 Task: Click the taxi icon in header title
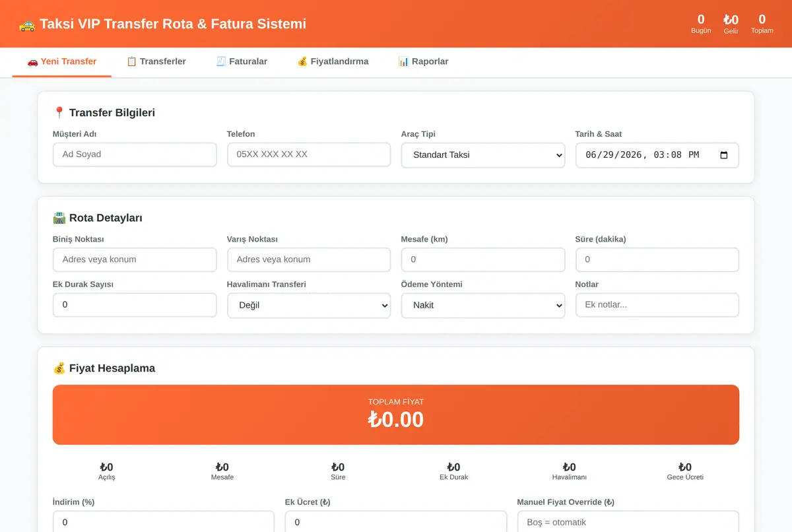click(x=27, y=24)
